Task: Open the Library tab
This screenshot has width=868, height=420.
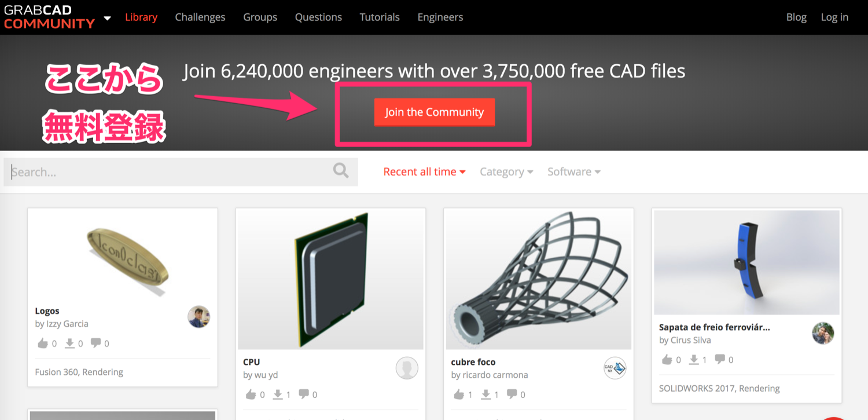Action: click(x=141, y=17)
